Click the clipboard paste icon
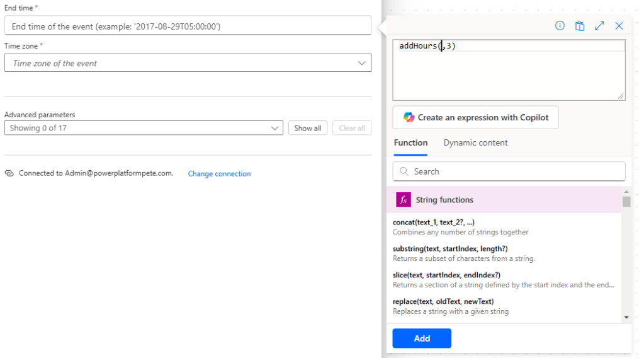 click(580, 26)
